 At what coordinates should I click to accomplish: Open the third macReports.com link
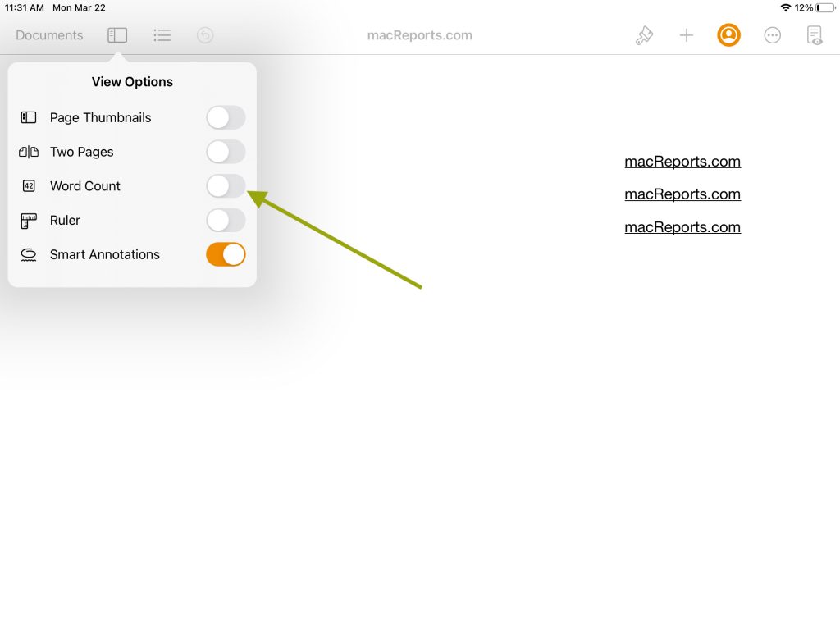[x=682, y=227]
